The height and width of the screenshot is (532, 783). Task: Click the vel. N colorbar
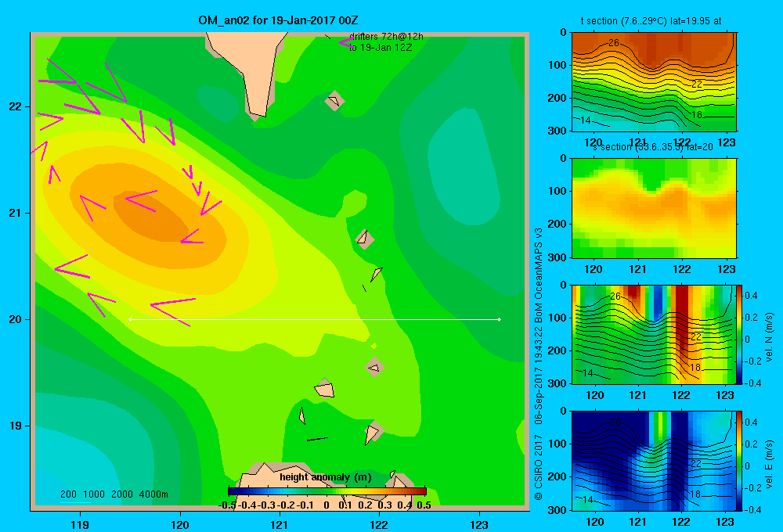click(x=740, y=334)
